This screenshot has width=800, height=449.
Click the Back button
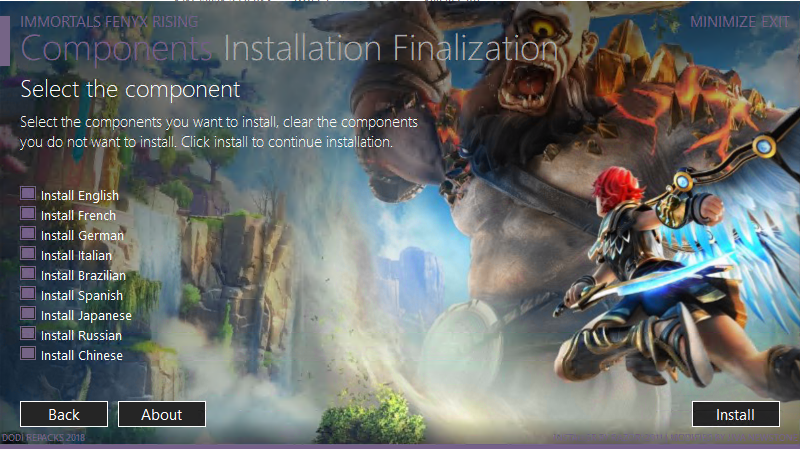pos(64,414)
